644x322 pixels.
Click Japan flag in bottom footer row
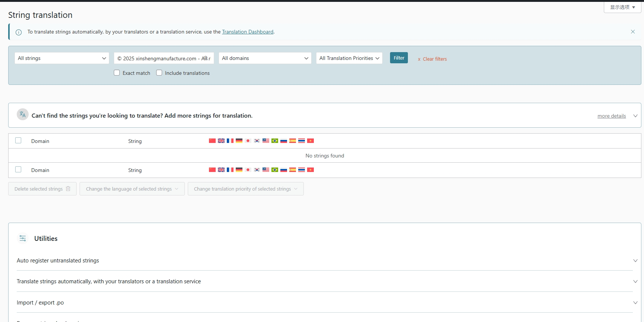[x=248, y=170]
